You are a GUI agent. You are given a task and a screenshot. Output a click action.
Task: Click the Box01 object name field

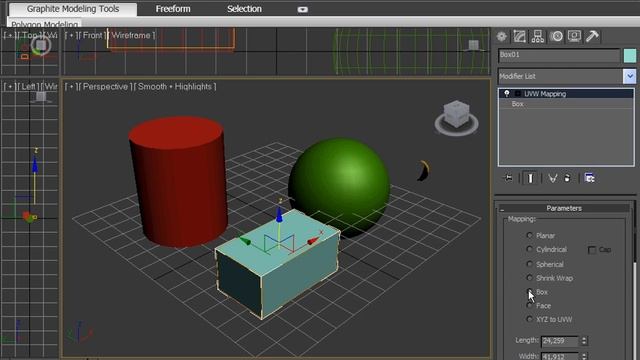pyautogui.click(x=559, y=55)
